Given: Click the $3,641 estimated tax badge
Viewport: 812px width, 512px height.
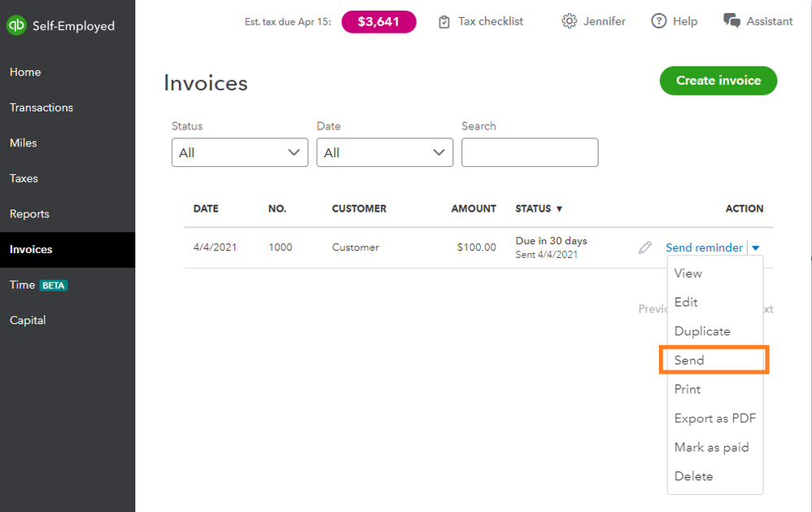Looking at the screenshot, I should (x=378, y=22).
